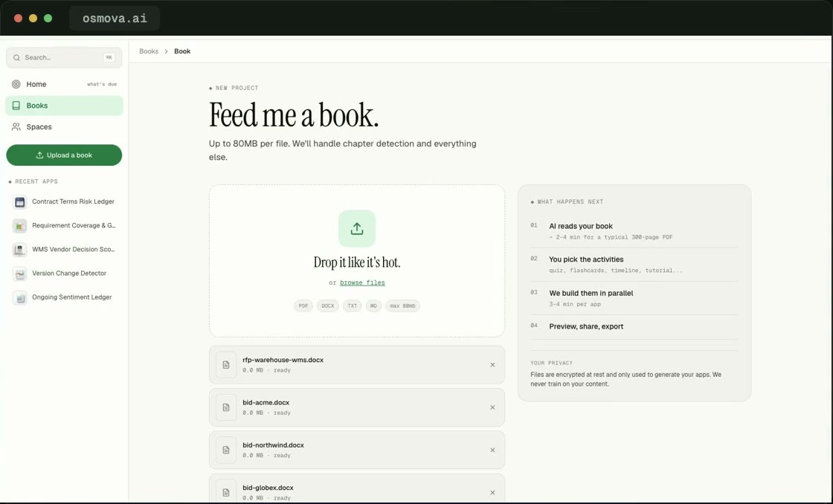Click the 'max 80mb' chip
The height and width of the screenshot is (504, 833).
[402, 306]
